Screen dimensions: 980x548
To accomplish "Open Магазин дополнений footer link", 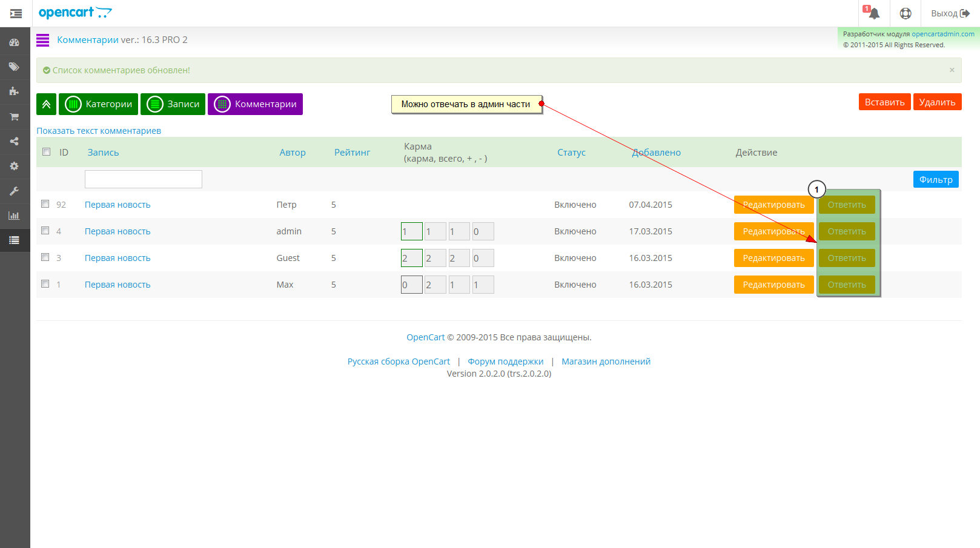I will (x=606, y=361).
